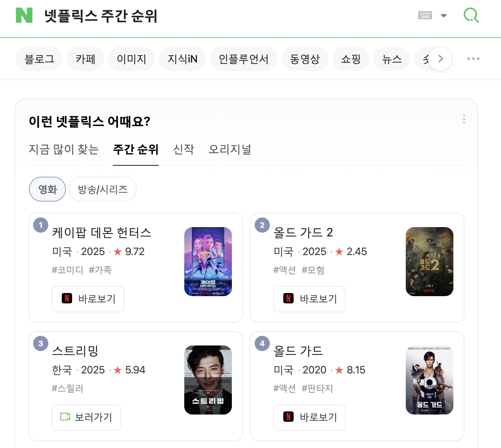Click the 올드 가드 2 poster thumbnail
Screen dimensions: 501x448
(x=429, y=261)
